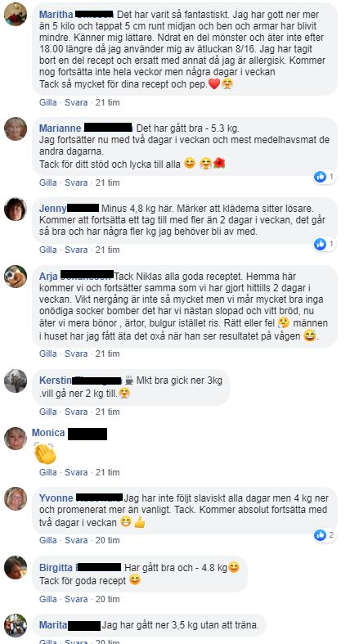The width and height of the screenshot is (350, 644).
Task: Open Arja's cartoon avatar
Action: coord(16,277)
